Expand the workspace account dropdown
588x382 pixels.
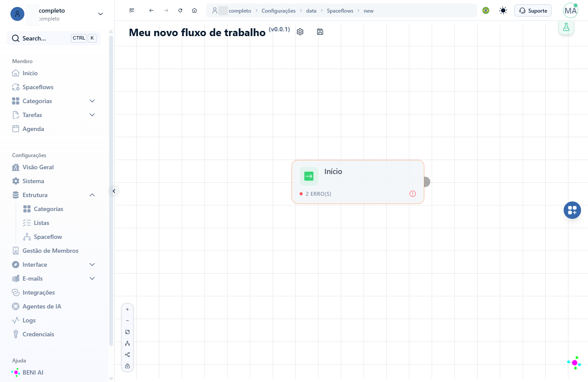[x=100, y=14]
